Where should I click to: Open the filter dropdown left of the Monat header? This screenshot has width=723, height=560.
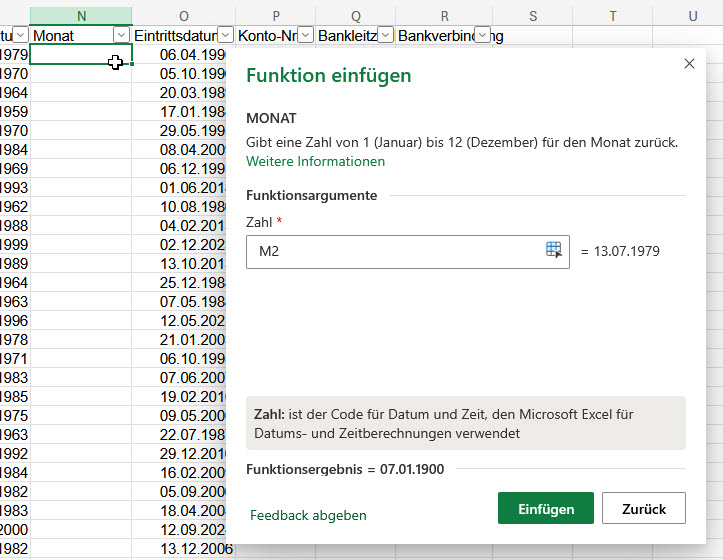coord(20,35)
